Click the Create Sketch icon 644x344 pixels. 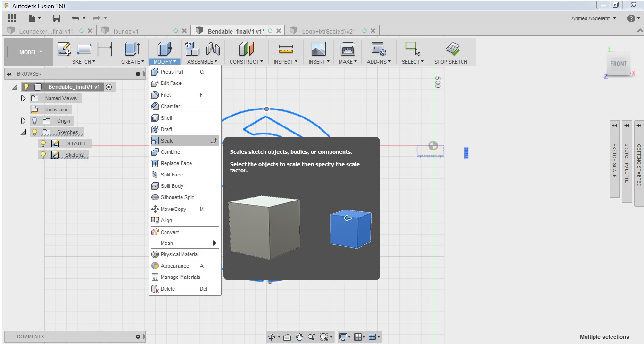pyautogui.click(x=64, y=49)
